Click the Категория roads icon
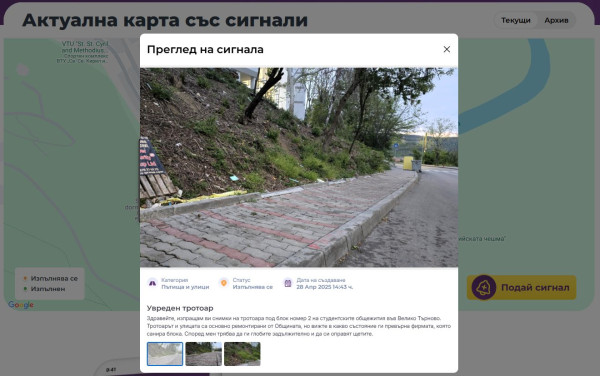The width and height of the screenshot is (600, 376). point(152,283)
